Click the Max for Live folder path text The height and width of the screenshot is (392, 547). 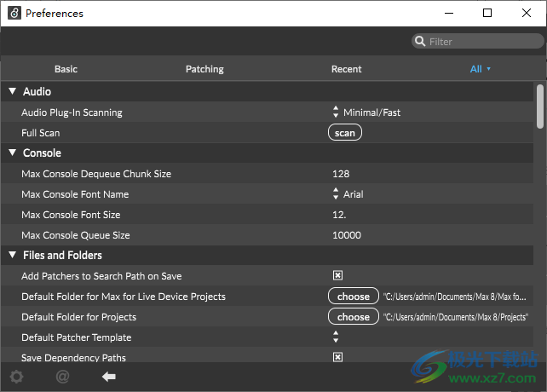point(454,296)
